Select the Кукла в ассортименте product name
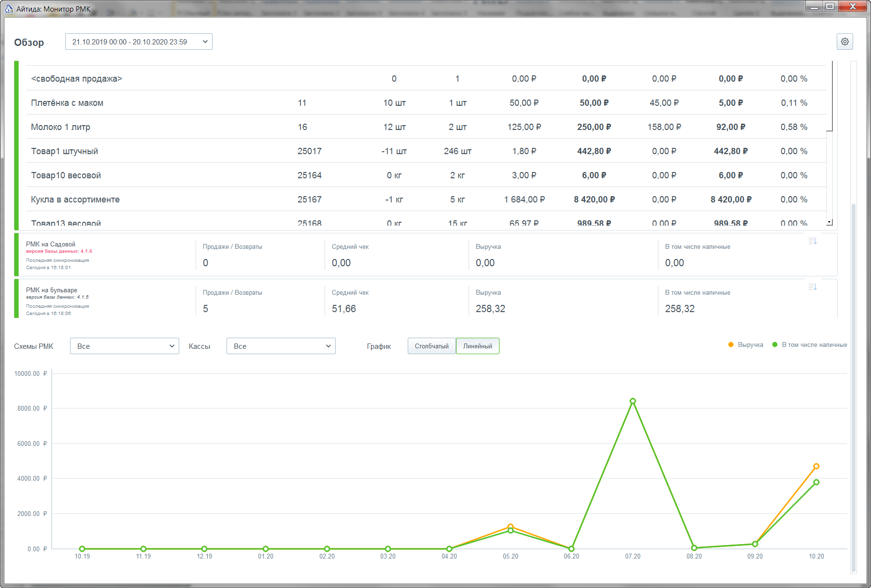This screenshot has width=871, height=588. click(75, 200)
